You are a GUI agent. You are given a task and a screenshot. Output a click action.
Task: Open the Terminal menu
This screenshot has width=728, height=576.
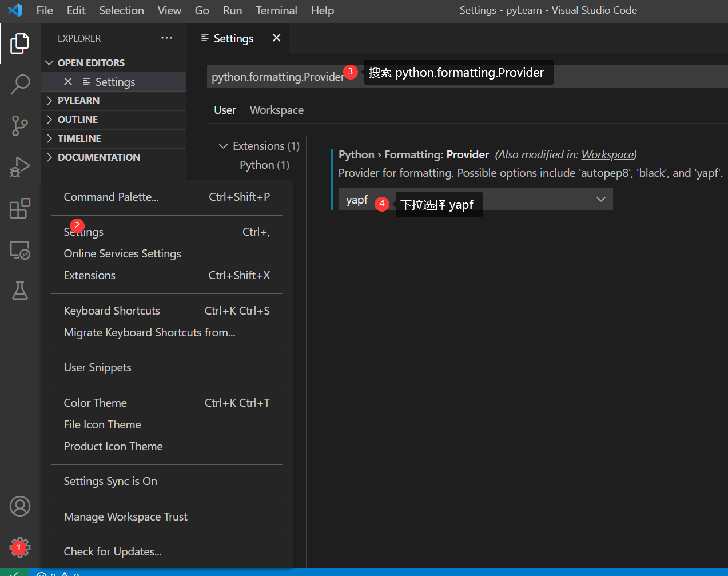[x=276, y=10]
